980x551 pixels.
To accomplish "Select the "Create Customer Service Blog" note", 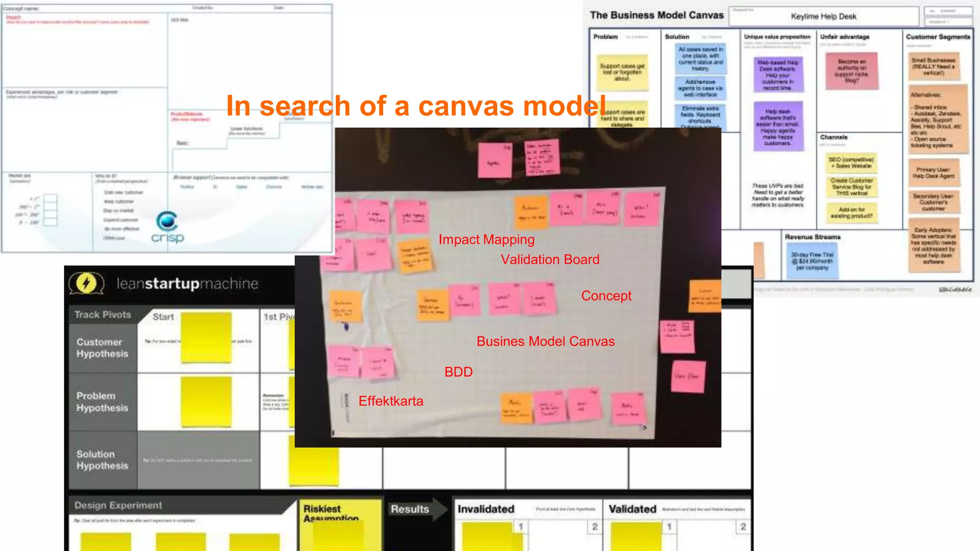I will 852,187.
